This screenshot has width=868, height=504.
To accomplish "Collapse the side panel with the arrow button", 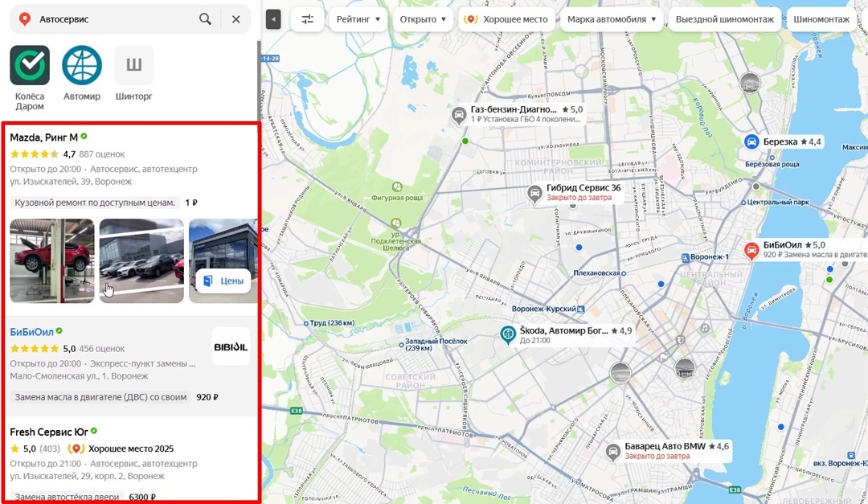I will coord(273,19).
